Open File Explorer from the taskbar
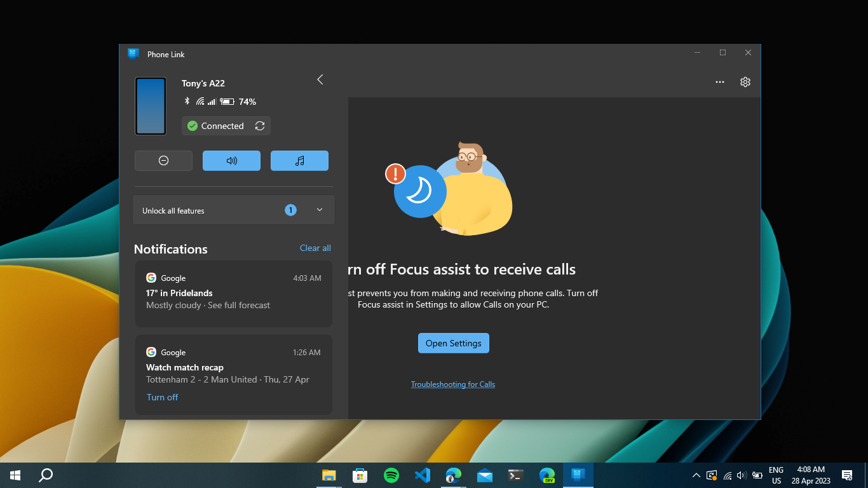This screenshot has width=868, height=488. point(329,475)
